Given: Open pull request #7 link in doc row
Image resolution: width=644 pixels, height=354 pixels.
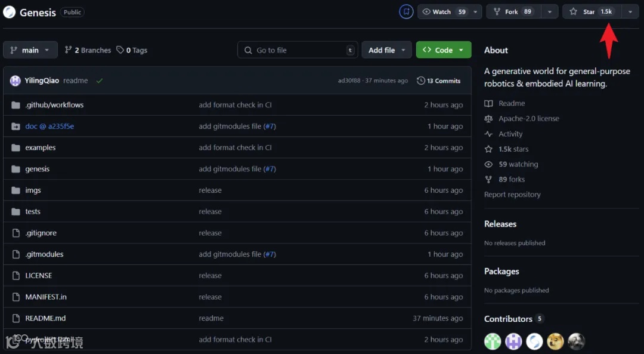Looking at the screenshot, I should (270, 126).
